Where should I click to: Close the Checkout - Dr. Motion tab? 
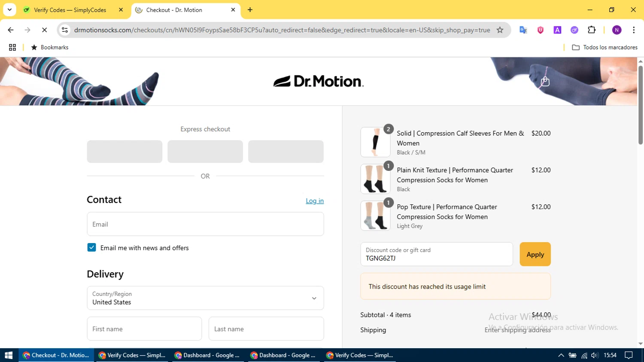point(233,10)
